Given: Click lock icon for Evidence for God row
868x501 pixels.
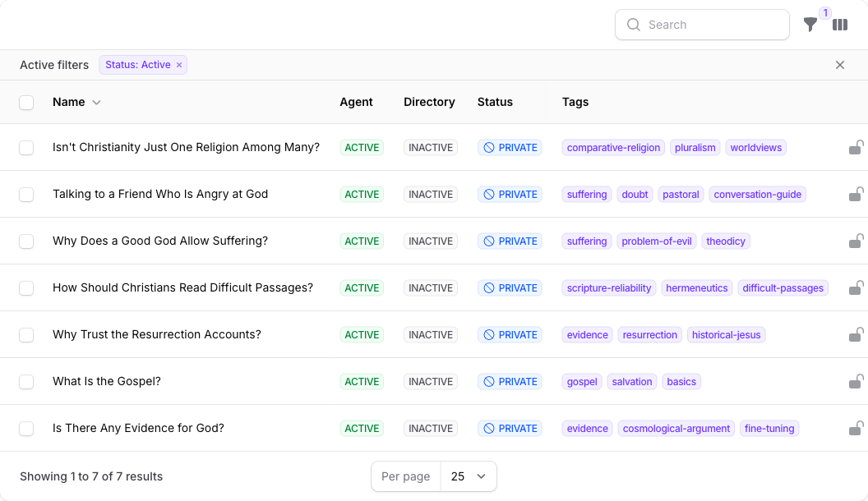Looking at the screenshot, I should [856, 429].
